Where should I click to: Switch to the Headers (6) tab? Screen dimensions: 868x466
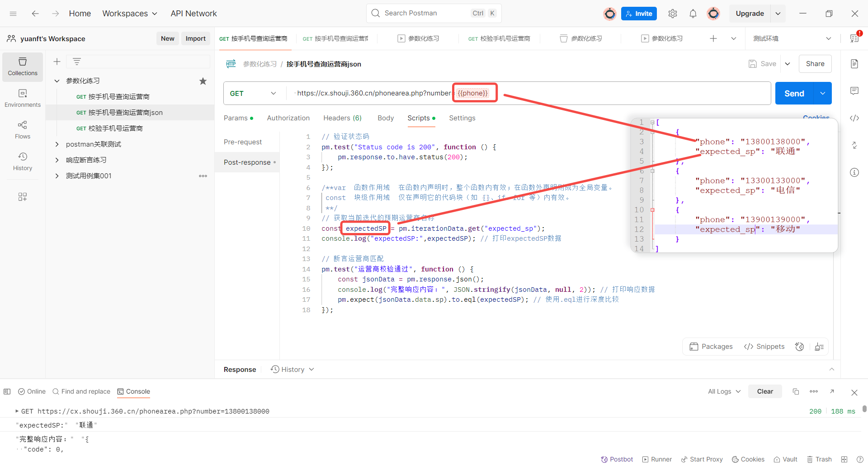click(343, 118)
